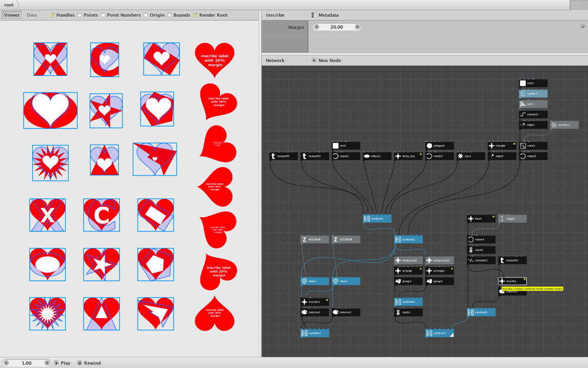The width and height of the screenshot is (588, 368).
Task: Select the connect1 node
Action: point(533,114)
